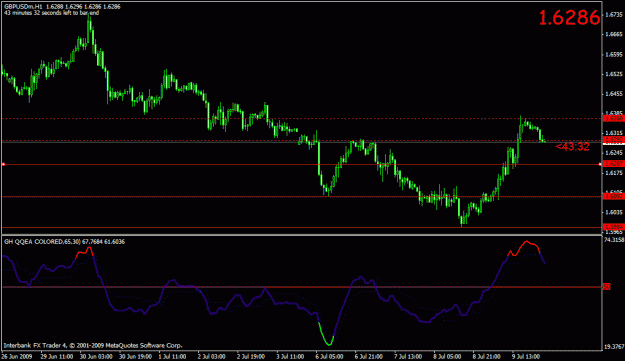Click the 30 Jun 03:00 time label
The height and width of the screenshot is (361, 625).
96,356
